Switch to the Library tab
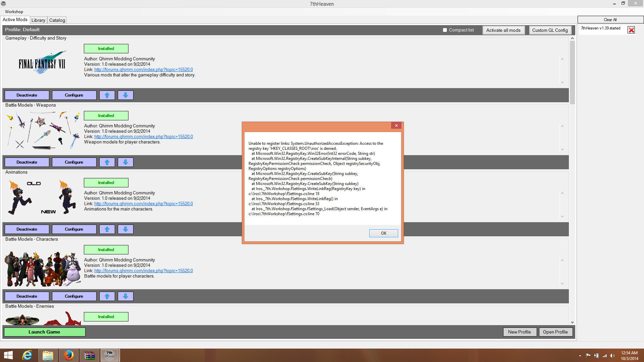 tap(38, 20)
